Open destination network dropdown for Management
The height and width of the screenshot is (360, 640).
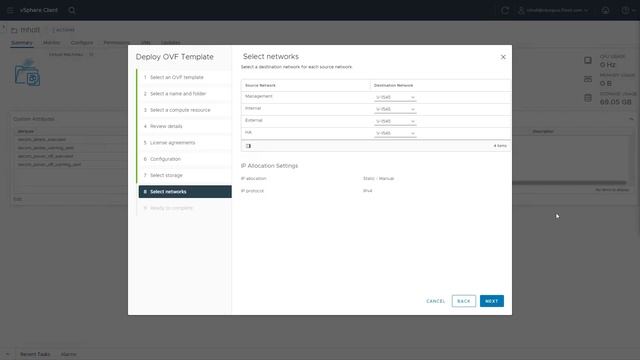395,98
